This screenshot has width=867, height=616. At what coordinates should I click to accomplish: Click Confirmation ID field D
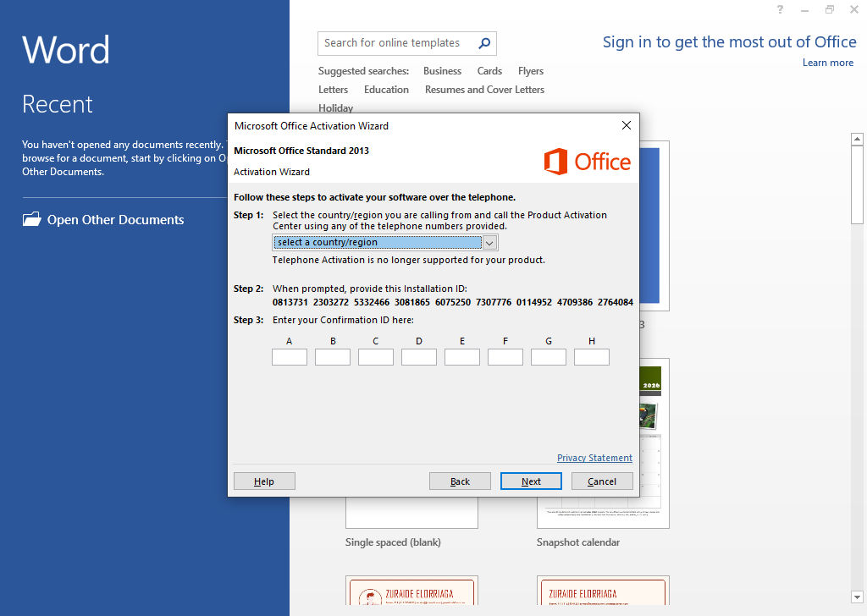(418, 357)
